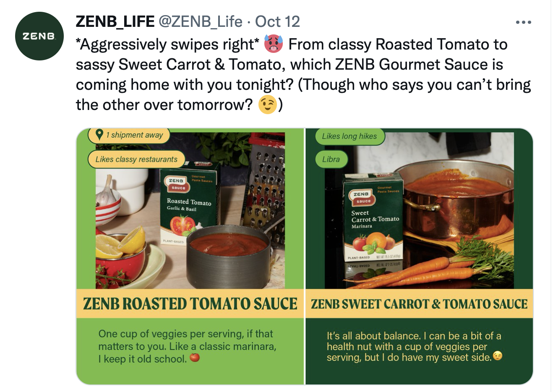Open the Sweet Carrot & Tomato image
This screenshot has width=553, height=392.
(419, 256)
